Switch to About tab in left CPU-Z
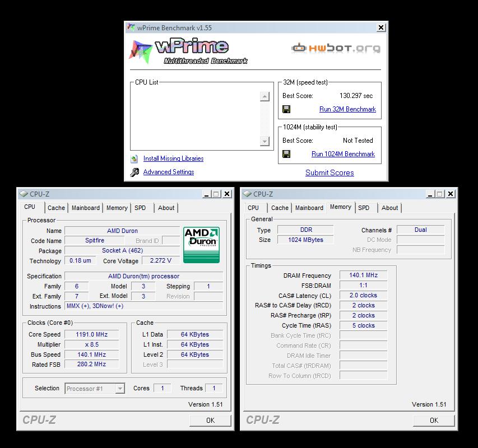Image resolution: width=478 pixels, height=448 pixels. click(x=166, y=208)
